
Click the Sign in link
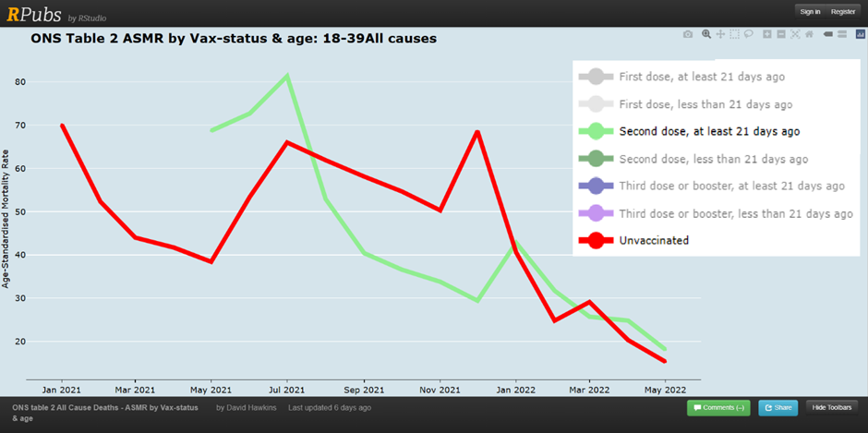pyautogui.click(x=810, y=12)
